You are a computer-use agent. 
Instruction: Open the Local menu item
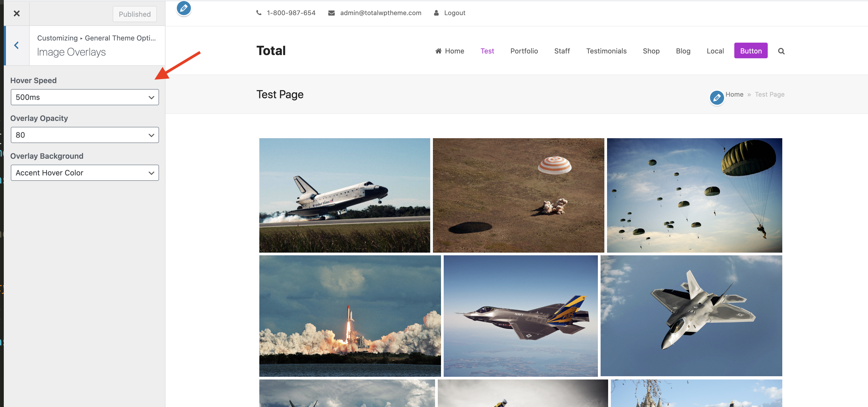[x=715, y=51]
